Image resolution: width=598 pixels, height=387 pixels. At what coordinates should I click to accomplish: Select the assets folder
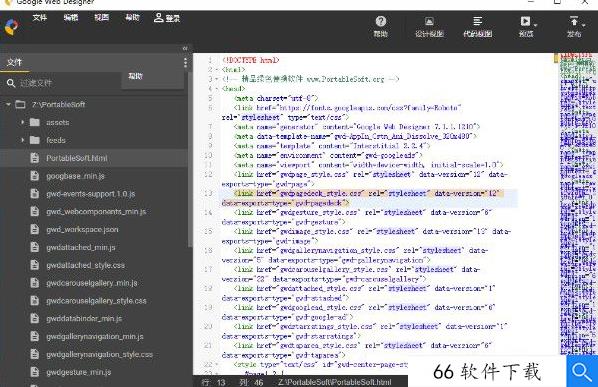(58, 122)
